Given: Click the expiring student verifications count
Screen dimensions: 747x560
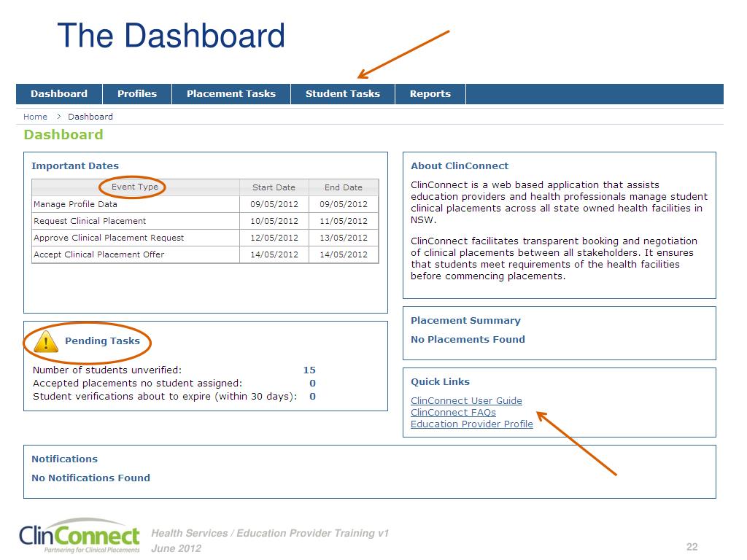Looking at the screenshot, I should pyautogui.click(x=312, y=396).
